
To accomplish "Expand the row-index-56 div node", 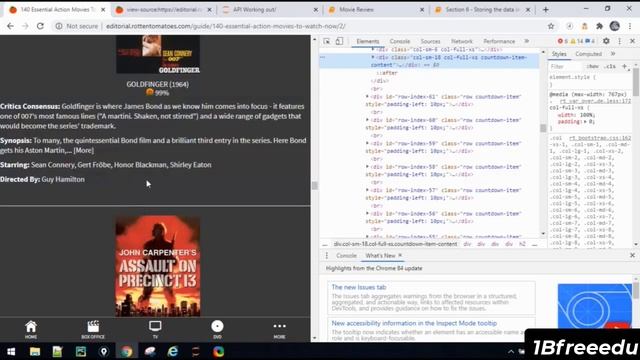I will pyautogui.click(x=367, y=213).
